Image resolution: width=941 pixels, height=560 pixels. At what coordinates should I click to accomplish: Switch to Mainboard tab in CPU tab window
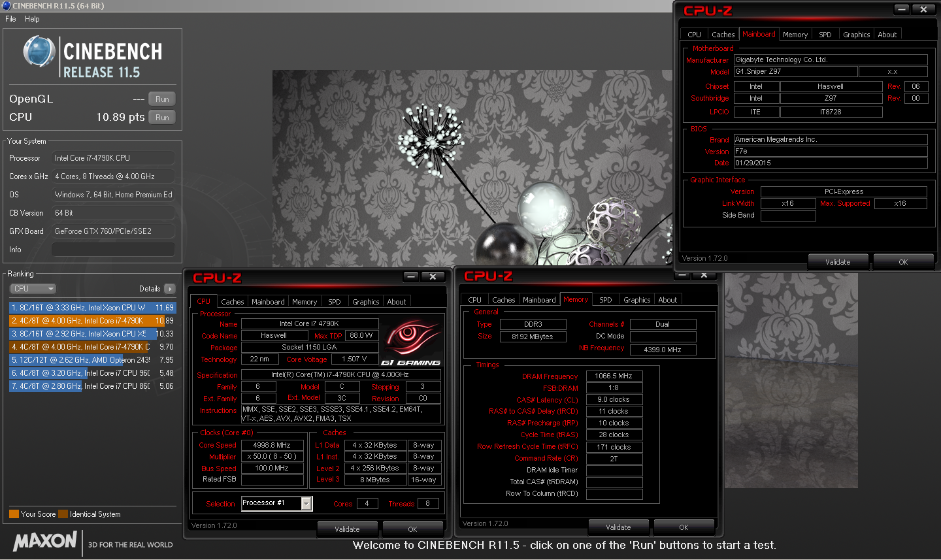(268, 302)
